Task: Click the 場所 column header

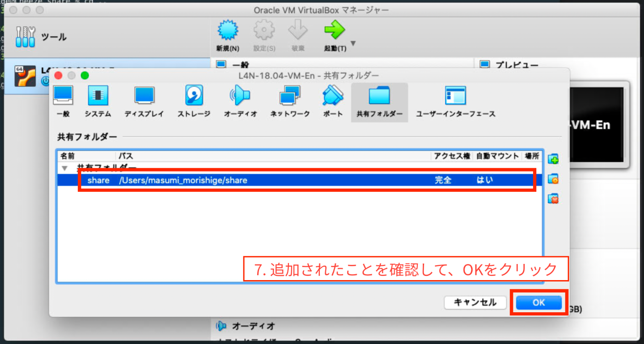Action: [x=532, y=156]
